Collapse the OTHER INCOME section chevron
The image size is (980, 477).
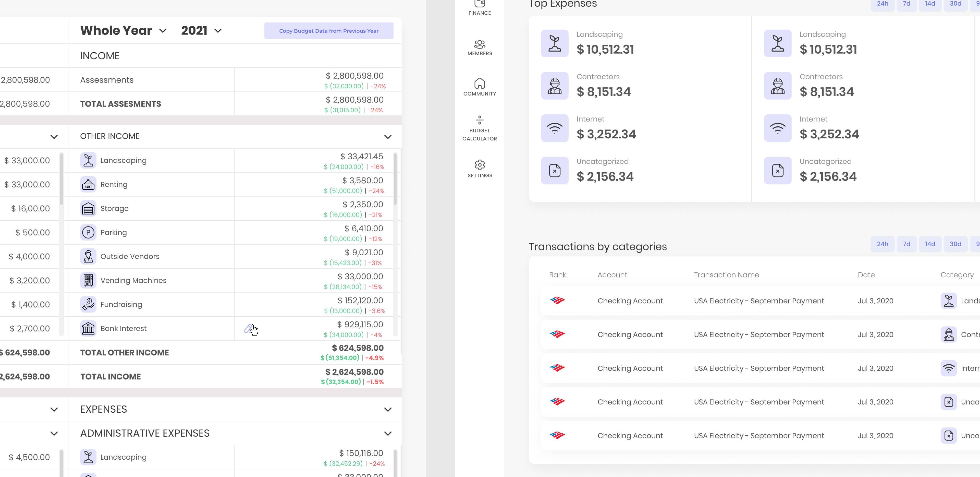[x=388, y=136]
